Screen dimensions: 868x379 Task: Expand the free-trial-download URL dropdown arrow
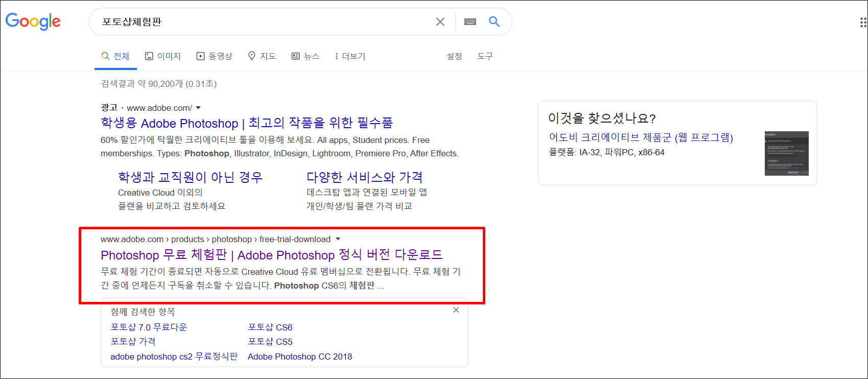coord(338,239)
